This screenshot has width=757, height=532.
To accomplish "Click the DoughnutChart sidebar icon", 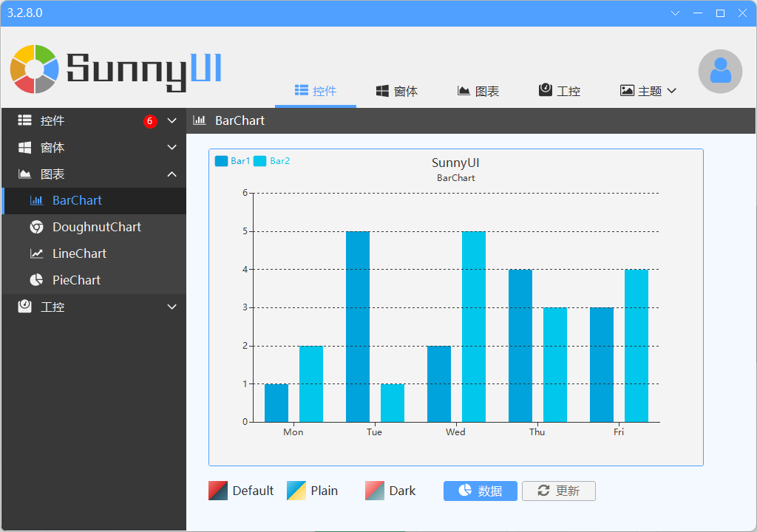I will (36, 227).
